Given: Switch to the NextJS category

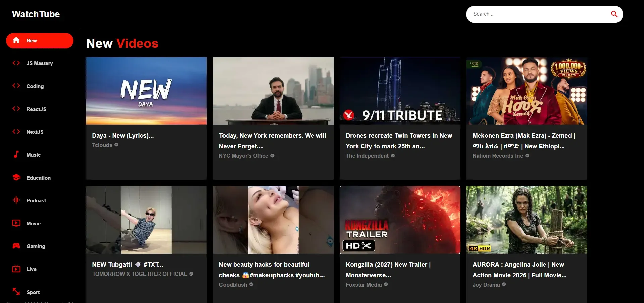Looking at the screenshot, I should (35, 132).
